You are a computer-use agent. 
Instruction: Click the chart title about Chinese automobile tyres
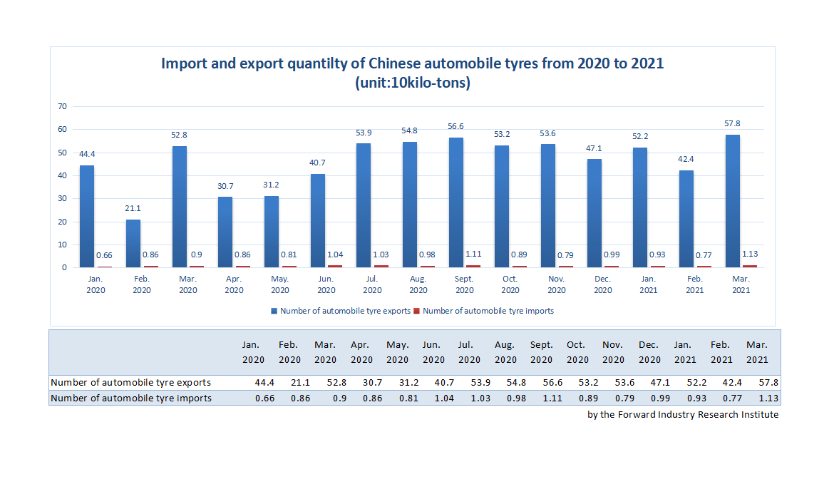click(413, 63)
